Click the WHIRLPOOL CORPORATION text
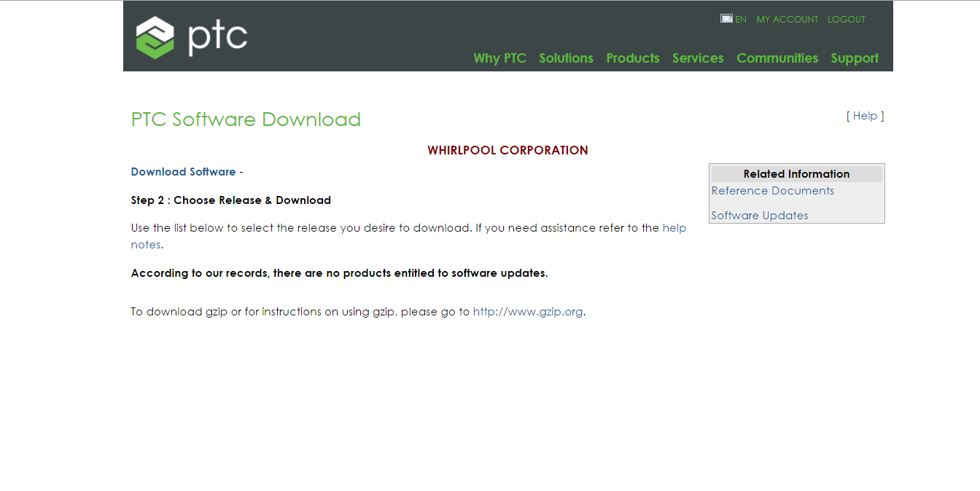 point(507,150)
